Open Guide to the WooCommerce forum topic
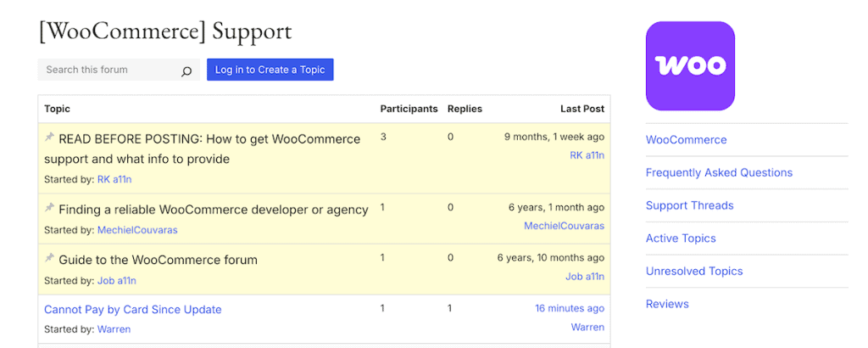The width and height of the screenshot is (868, 348). (158, 260)
